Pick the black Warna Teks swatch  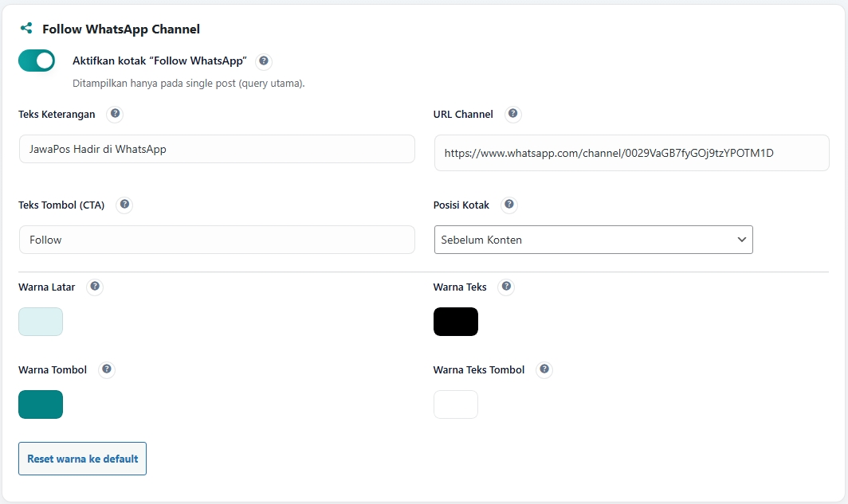coord(456,322)
